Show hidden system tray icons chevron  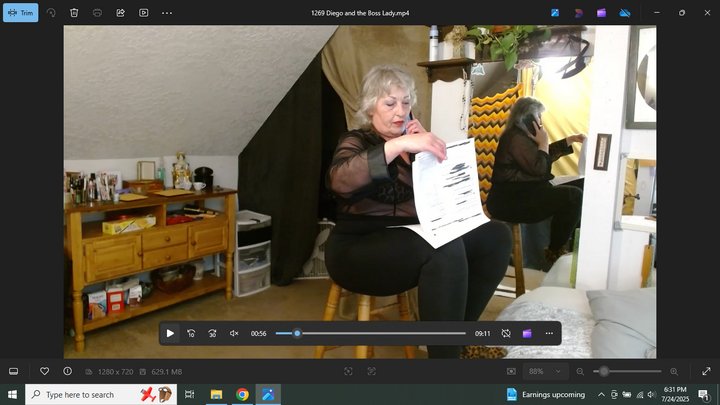pyautogui.click(x=601, y=394)
